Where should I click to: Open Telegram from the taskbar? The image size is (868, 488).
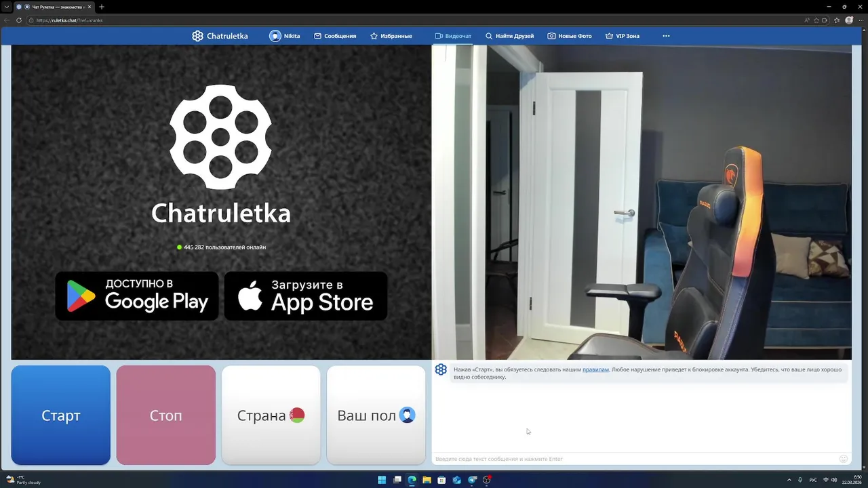pyautogui.click(x=472, y=480)
